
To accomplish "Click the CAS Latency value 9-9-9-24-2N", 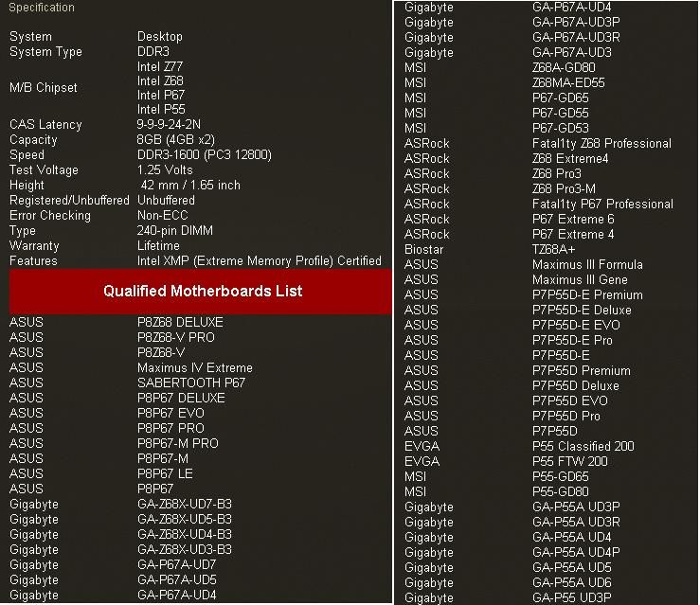I will 169,124.
